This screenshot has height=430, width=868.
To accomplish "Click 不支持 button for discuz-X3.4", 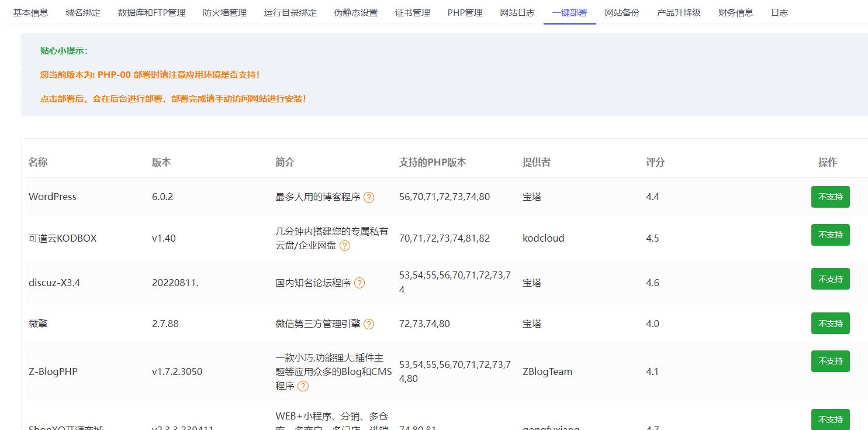I will coord(830,279).
